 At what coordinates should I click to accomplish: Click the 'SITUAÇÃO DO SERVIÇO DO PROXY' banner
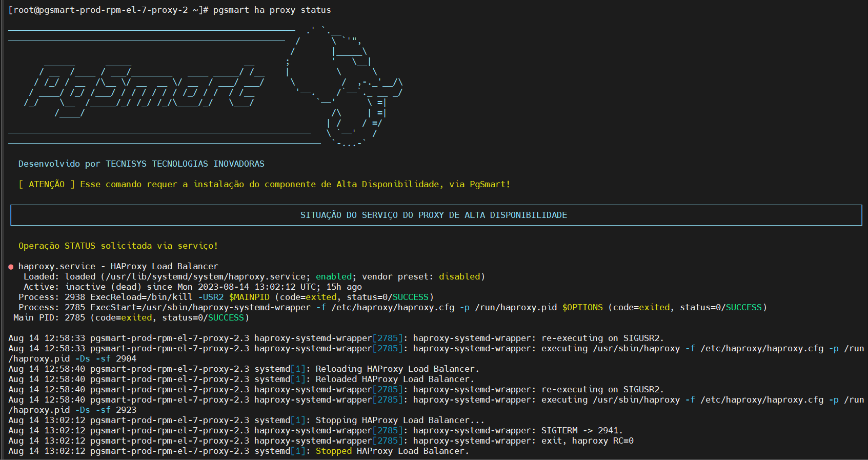coord(436,215)
